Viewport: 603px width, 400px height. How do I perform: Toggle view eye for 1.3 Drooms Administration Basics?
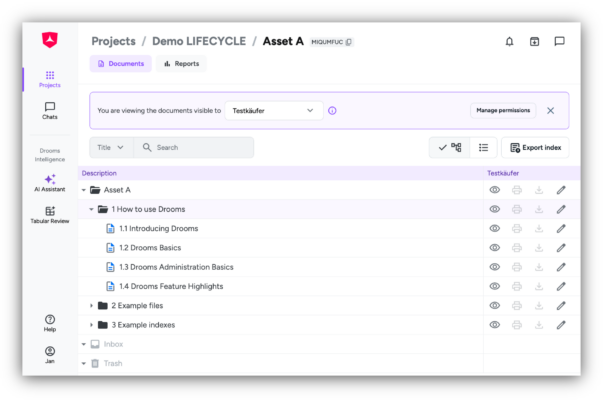pos(495,267)
